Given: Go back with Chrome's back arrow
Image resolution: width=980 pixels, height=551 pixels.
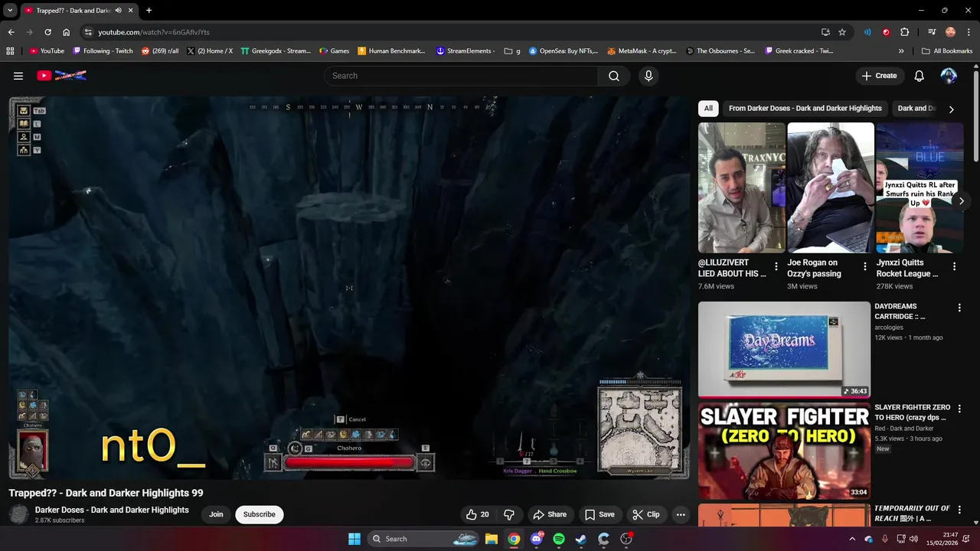Looking at the screenshot, I should (x=11, y=32).
